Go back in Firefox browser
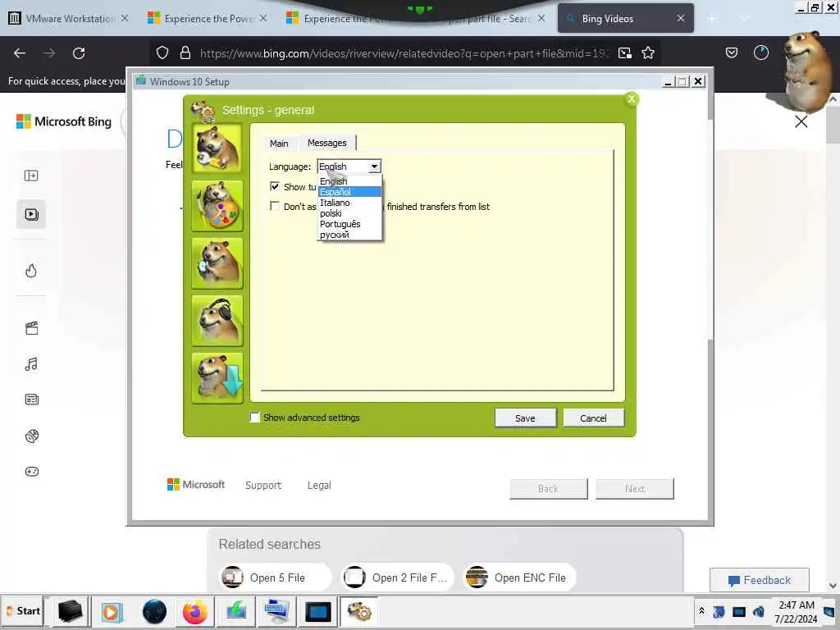 [20, 53]
